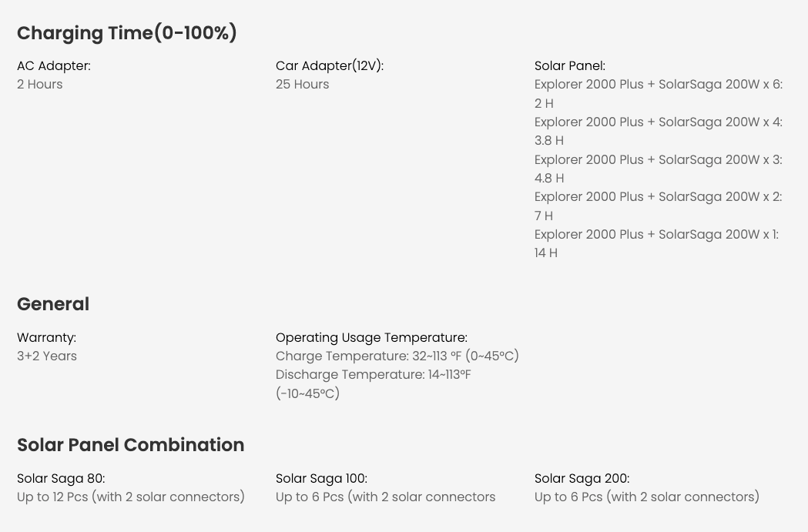The image size is (808, 532).
Task: Click the SolarSaga 200W x 2 line
Action: tap(659, 206)
